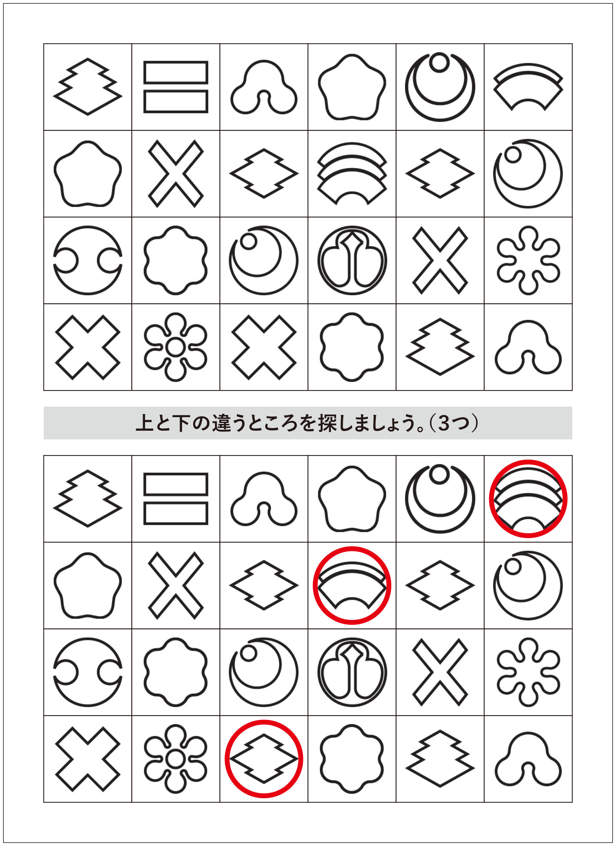Click the gray Japanese instruction banner
The image size is (616, 846).
308,423
